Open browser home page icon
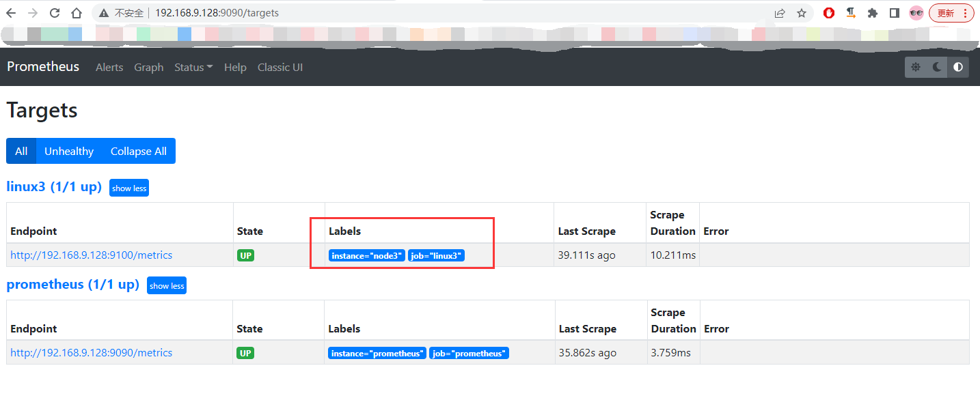 pyautogui.click(x=77, y=13)
